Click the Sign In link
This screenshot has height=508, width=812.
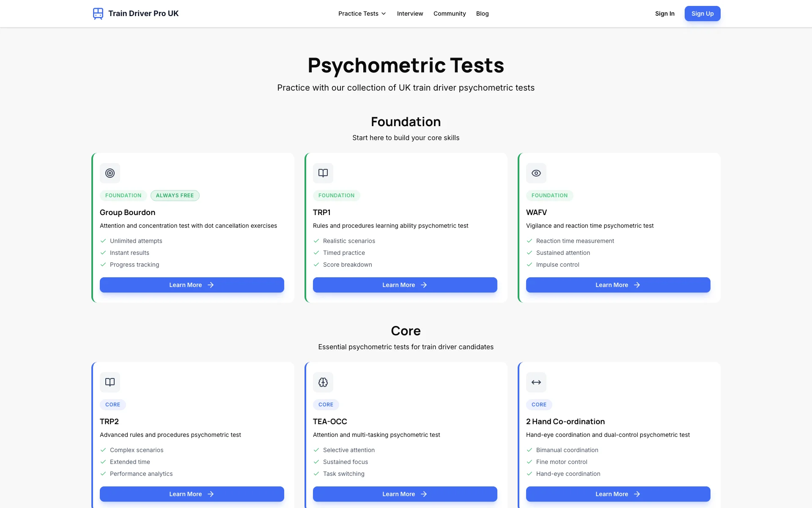[x=664, y=14]
